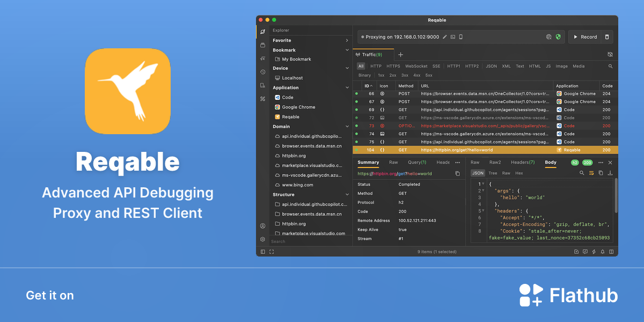Click the terminal icon in proxy bar
Viewport: 644px width, 322px height.
452,37
